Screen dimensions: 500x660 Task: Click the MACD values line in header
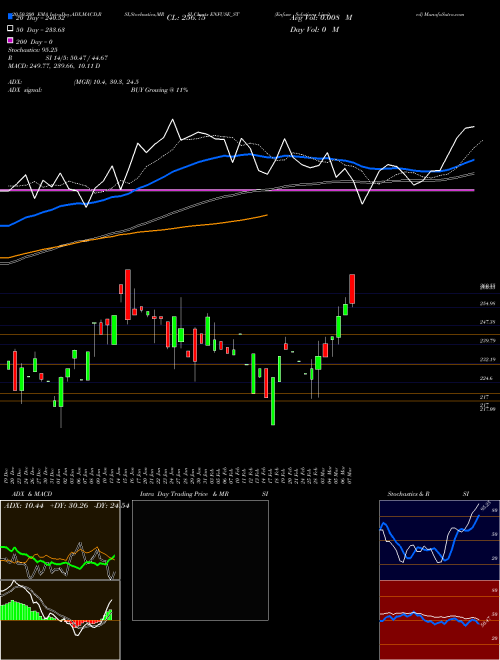(x=54, y=66)
